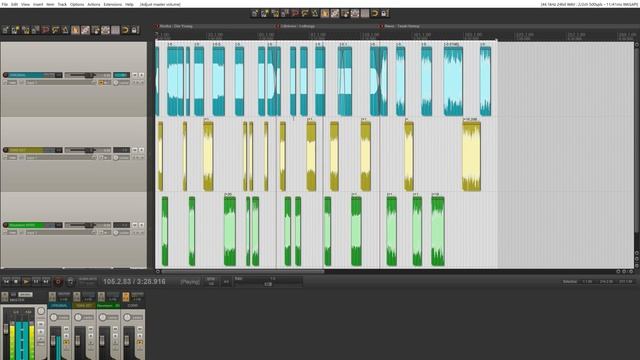
Task: Click the BPM tempo field in transport
Action: [x=211, y=281]
